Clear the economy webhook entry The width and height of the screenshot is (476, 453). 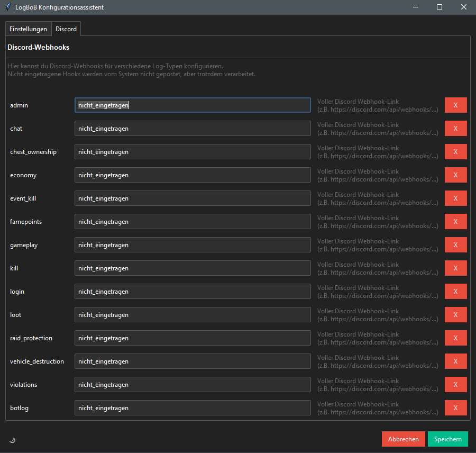pos(456,175)
